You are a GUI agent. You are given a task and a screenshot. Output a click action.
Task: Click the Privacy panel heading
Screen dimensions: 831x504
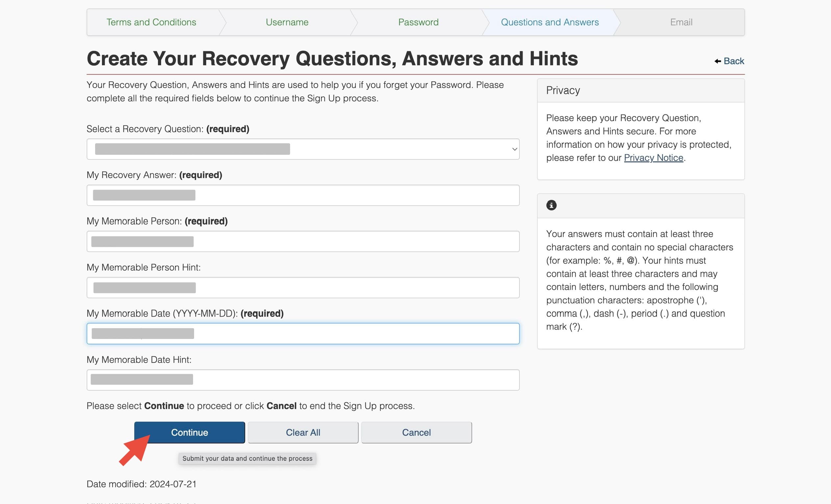(563, 90)
